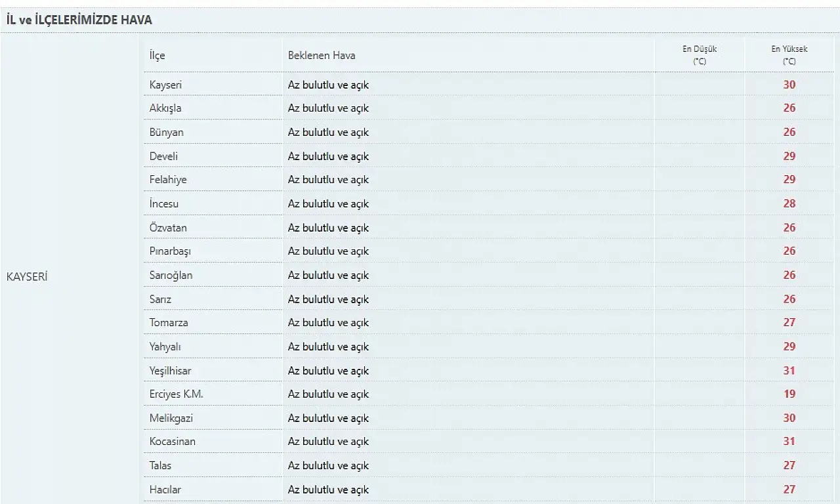This screenshot has width=840, height=504.
Task: Click 'Az bulutlu ve açık' in Melikgazi row
Action: click(328, 419)
